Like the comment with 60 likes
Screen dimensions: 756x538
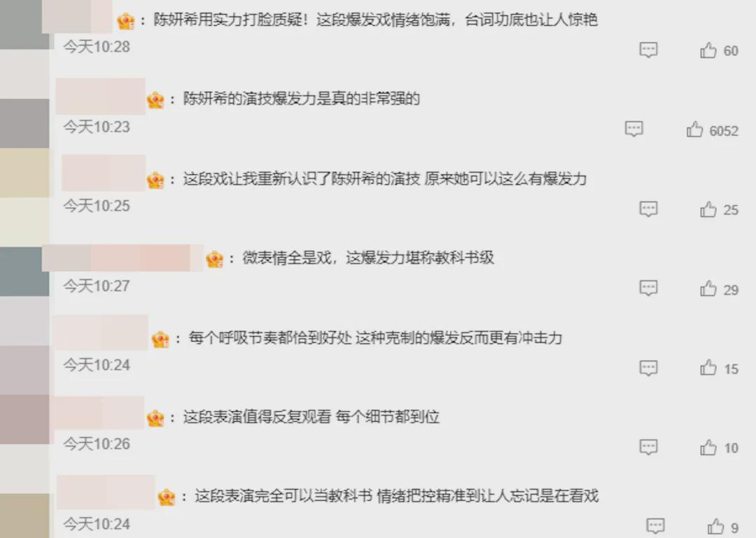(708, 50)
